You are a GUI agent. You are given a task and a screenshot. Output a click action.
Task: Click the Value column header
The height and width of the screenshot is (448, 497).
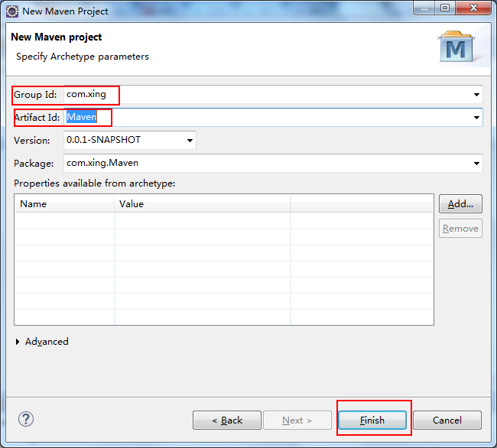click(x=203, y=203)
